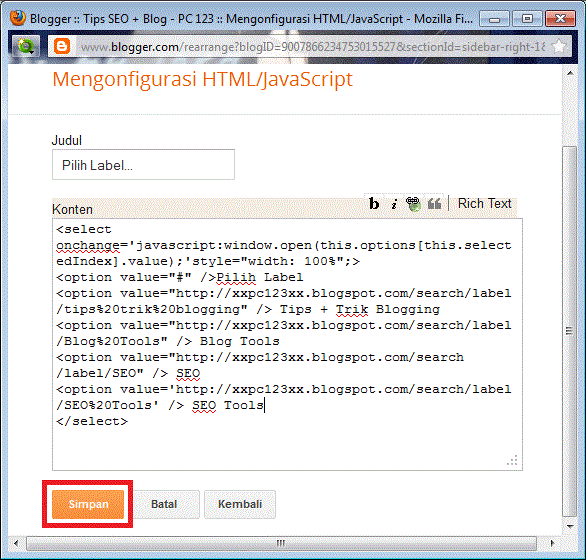Click the vertical scrollbar up arrow
This screenshot has width=586, height=560.
click(570, 73)
